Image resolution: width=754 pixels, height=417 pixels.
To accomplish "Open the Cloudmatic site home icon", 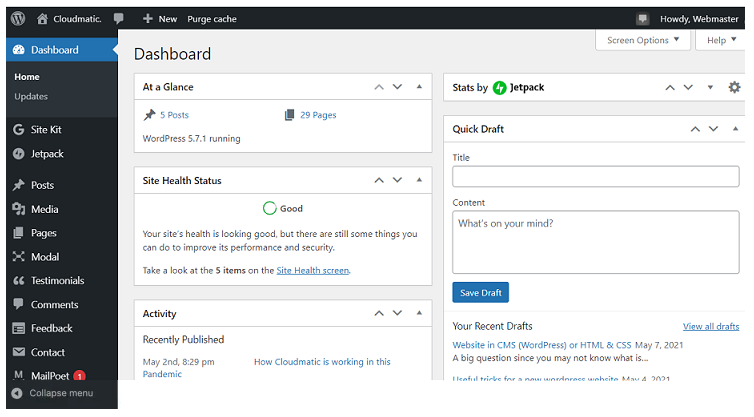I will (x=42, y=19).
